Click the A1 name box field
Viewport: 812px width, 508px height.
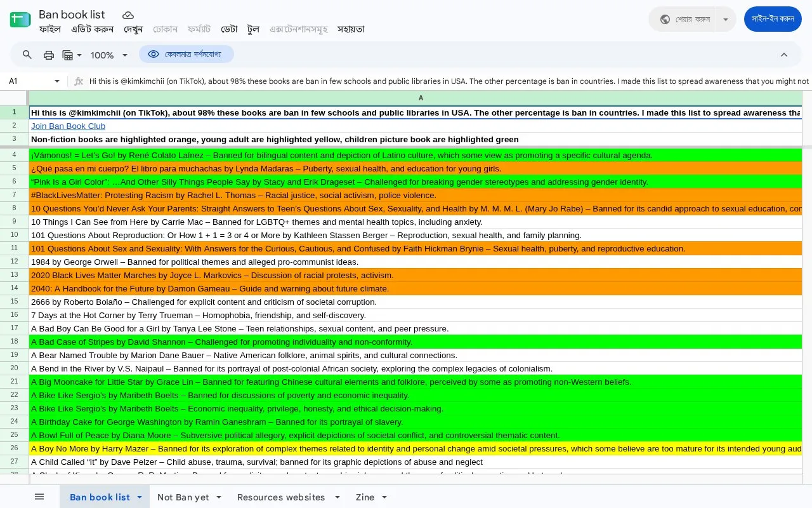click(29, 81)
